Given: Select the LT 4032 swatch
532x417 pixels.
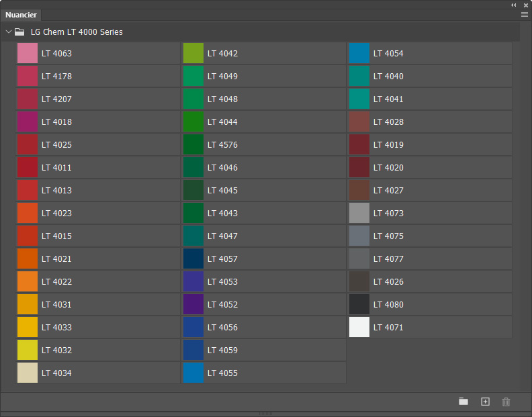Looking at the screenshot, I should 28,350.
